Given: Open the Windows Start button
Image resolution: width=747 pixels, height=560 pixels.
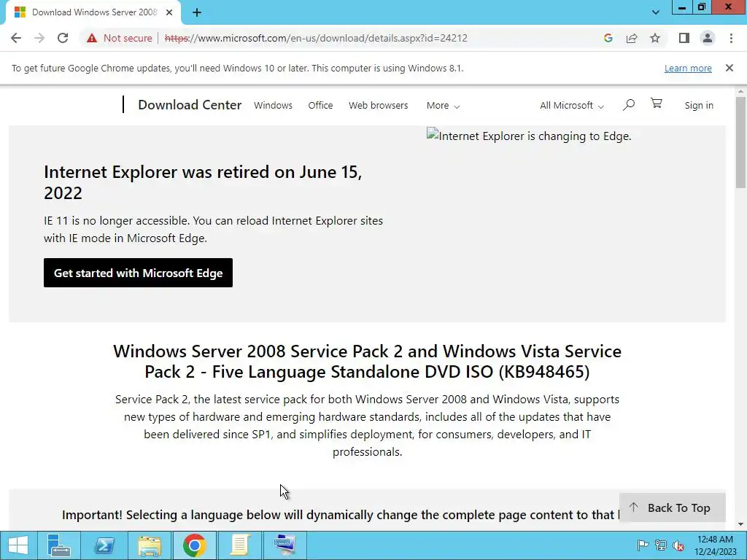Looking at the screenshot, I should [x=18, y=545].
